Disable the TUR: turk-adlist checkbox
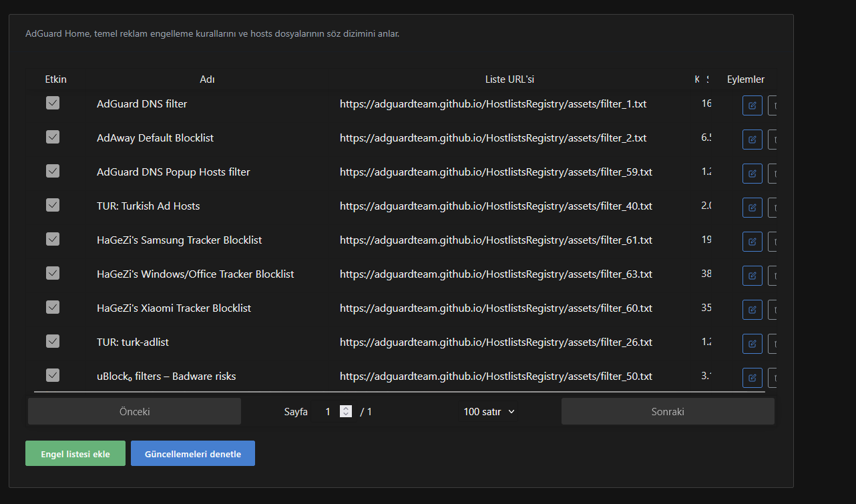 pos(53,341)
